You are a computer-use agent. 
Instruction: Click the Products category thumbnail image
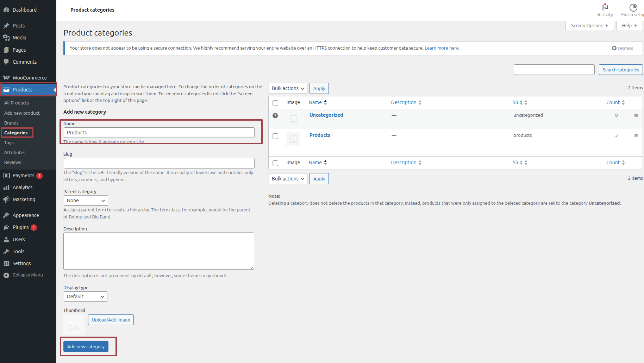coord(293,139)
